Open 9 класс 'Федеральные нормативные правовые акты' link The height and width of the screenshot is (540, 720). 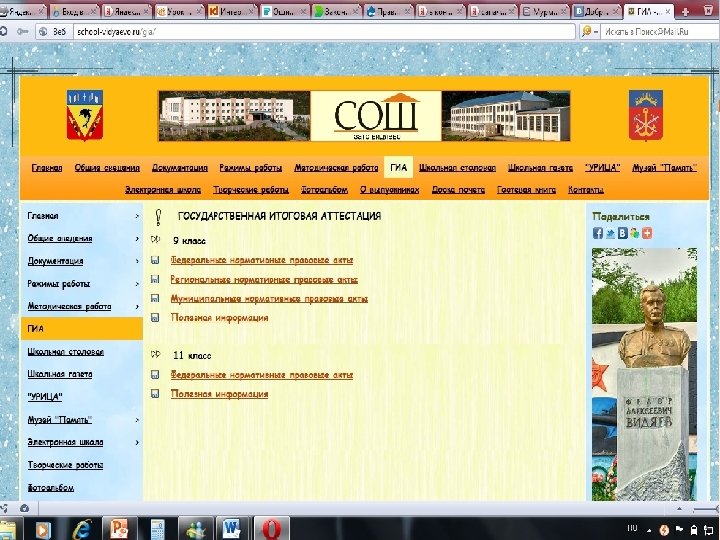262,260
